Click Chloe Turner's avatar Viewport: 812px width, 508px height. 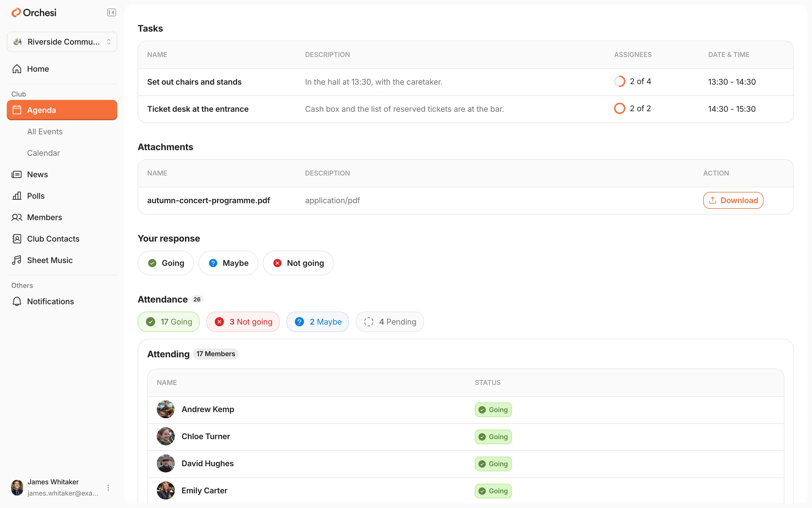pyautogui.click(x=166, y=436)
